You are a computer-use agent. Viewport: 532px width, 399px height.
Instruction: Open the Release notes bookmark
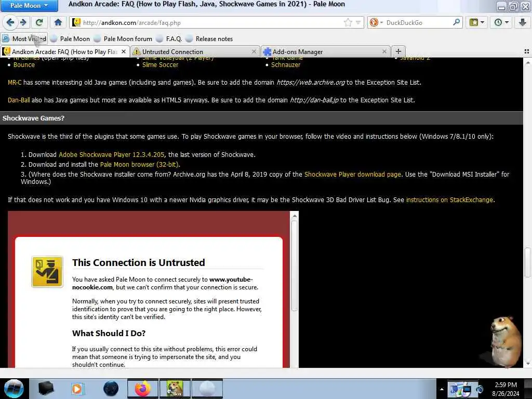coord(209,38)
